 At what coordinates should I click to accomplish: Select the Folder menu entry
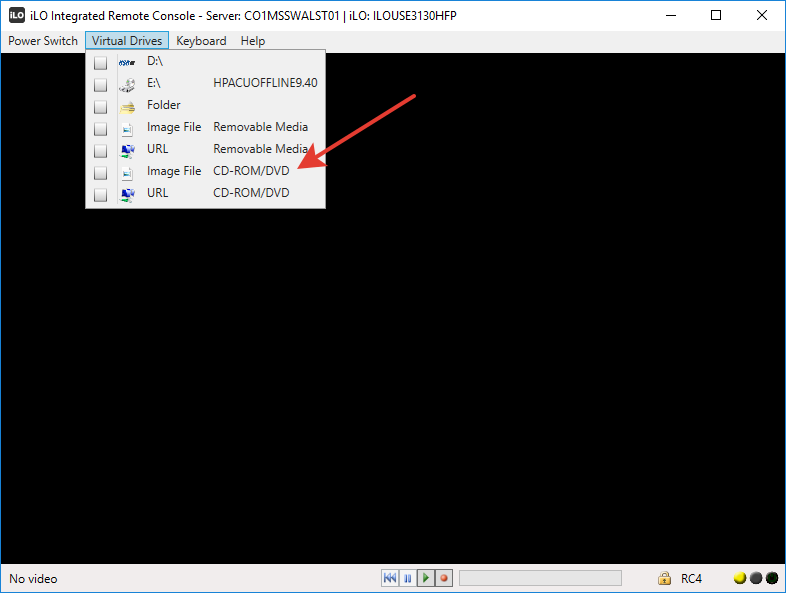click(206, 105)
